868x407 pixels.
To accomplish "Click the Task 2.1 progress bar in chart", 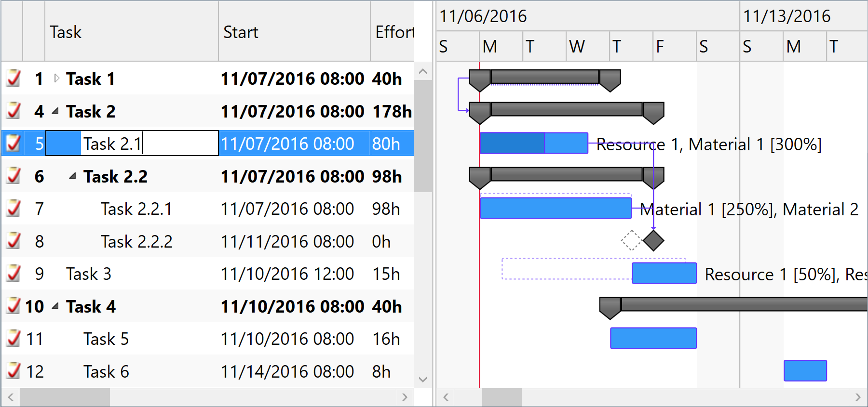I will [x=512, y=144].
